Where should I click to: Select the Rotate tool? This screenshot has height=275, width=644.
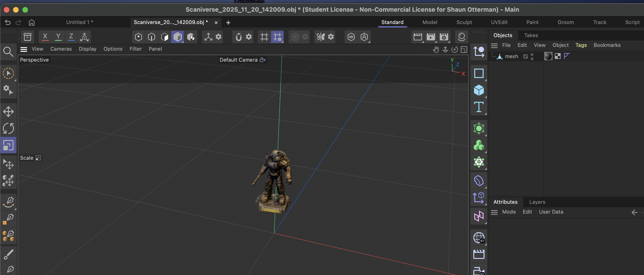(x=9, y=128)
